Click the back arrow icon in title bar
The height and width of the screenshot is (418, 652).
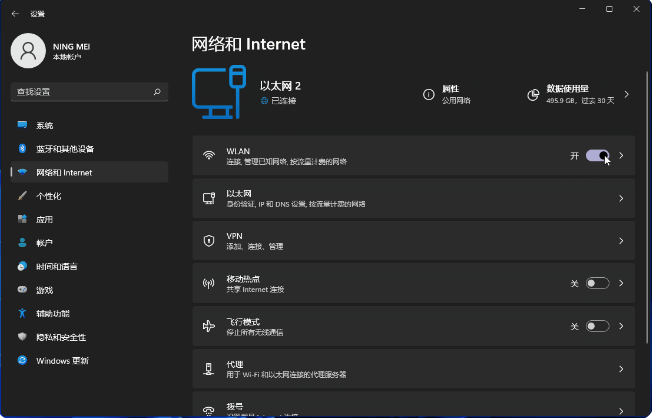click(15, 14)
